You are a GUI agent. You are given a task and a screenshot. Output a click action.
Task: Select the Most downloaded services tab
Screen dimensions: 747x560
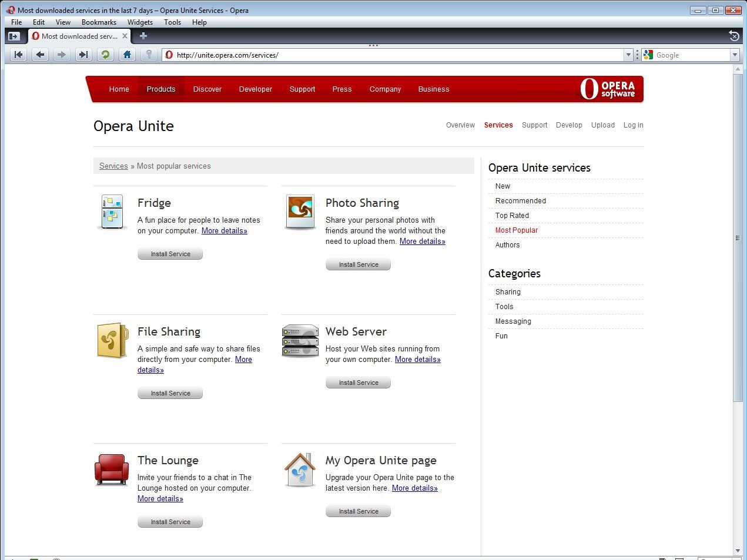(x=76, y=35)
